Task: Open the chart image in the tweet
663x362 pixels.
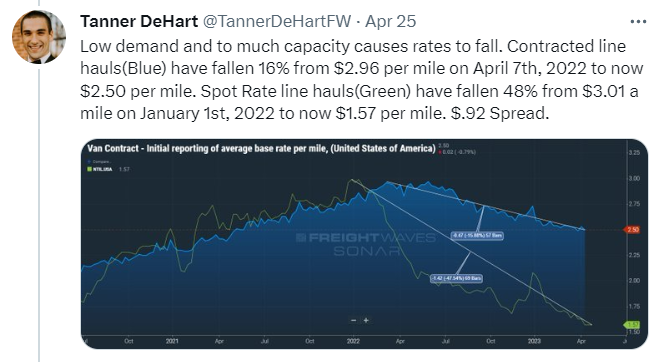Action: point(364,244)
